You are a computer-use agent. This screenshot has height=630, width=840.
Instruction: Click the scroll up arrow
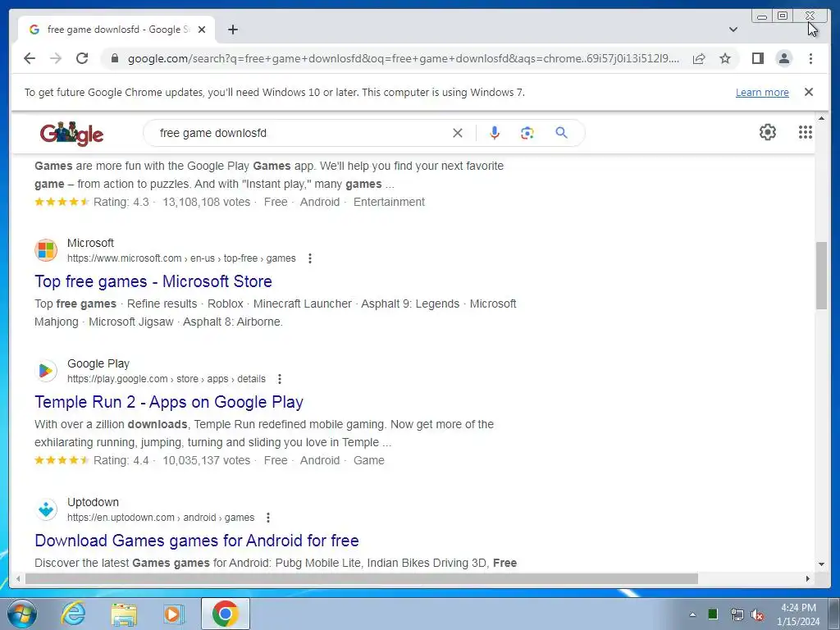click(x=821, y=118)
